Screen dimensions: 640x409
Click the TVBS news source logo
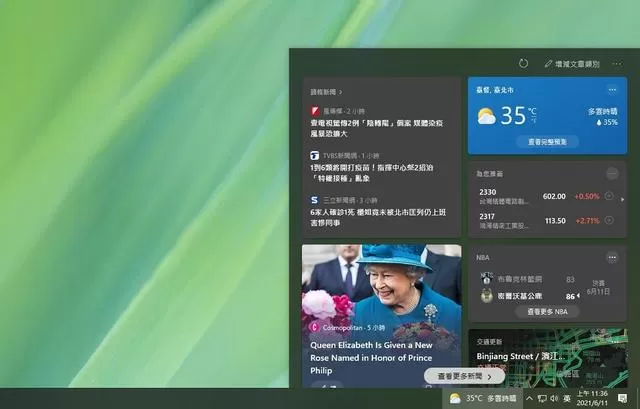coord(314,156)
